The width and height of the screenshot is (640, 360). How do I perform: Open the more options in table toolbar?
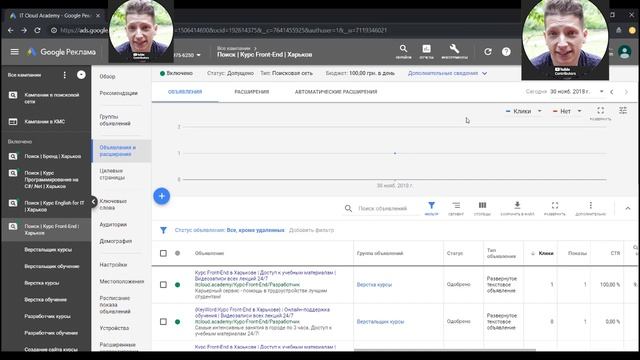(590, 205)
